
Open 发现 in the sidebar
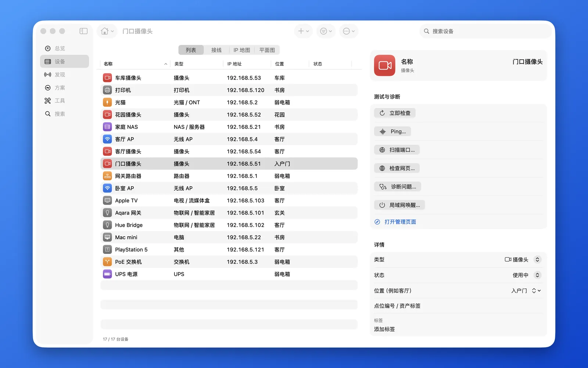click(64, 75)
